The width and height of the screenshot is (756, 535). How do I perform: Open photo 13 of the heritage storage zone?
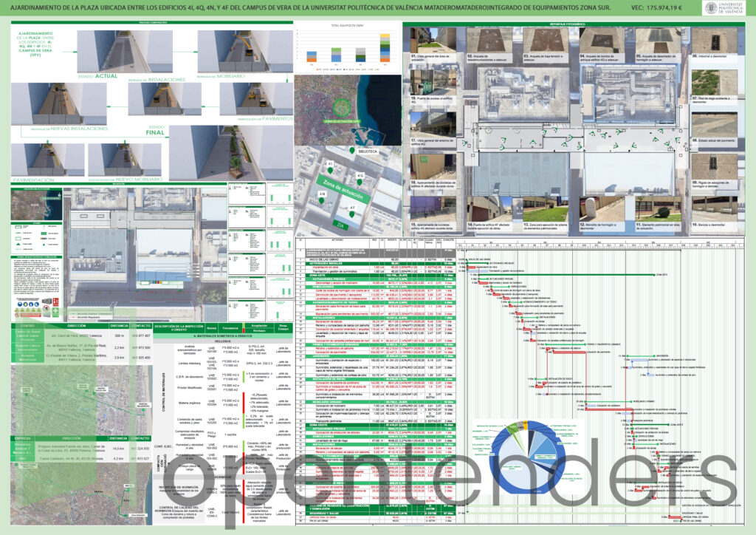(546, 209)
